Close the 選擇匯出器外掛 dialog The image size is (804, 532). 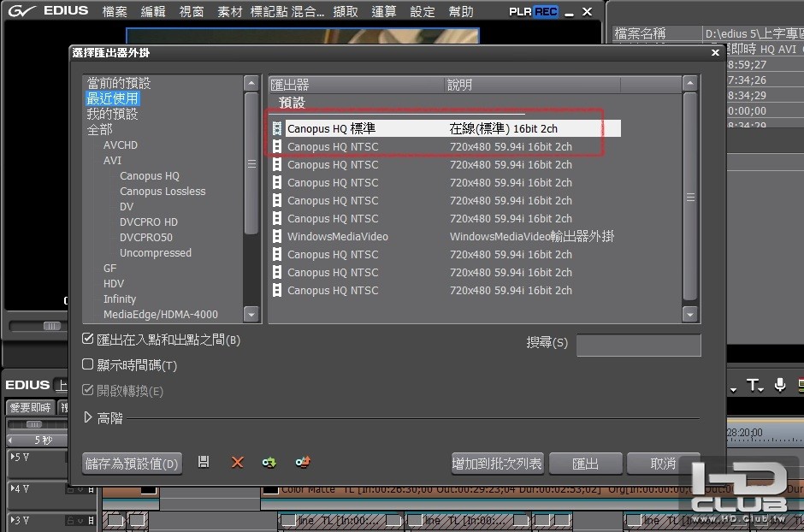715,52
